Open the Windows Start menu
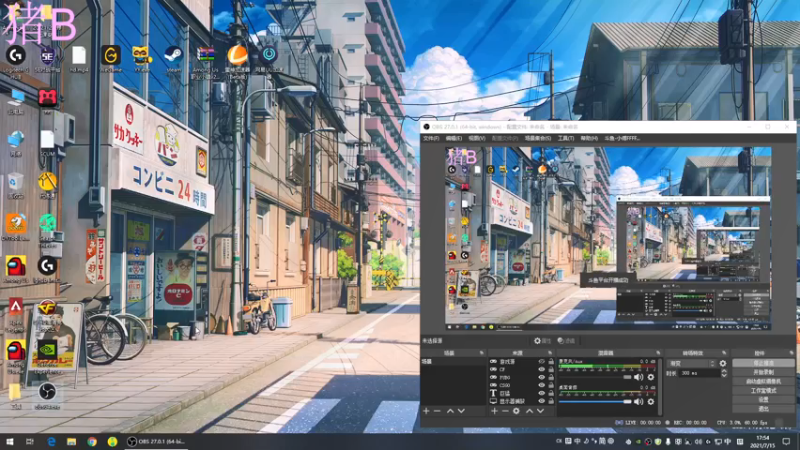 coord(9,442)
